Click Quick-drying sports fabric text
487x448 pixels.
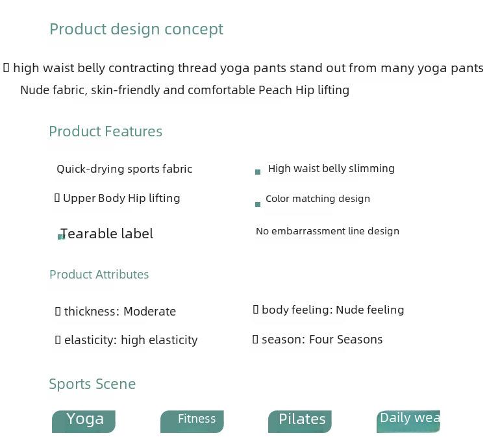(125, 169)
